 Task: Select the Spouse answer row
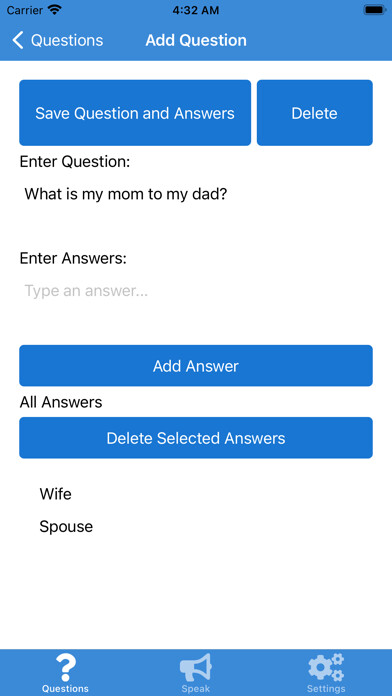pos(196,526)
